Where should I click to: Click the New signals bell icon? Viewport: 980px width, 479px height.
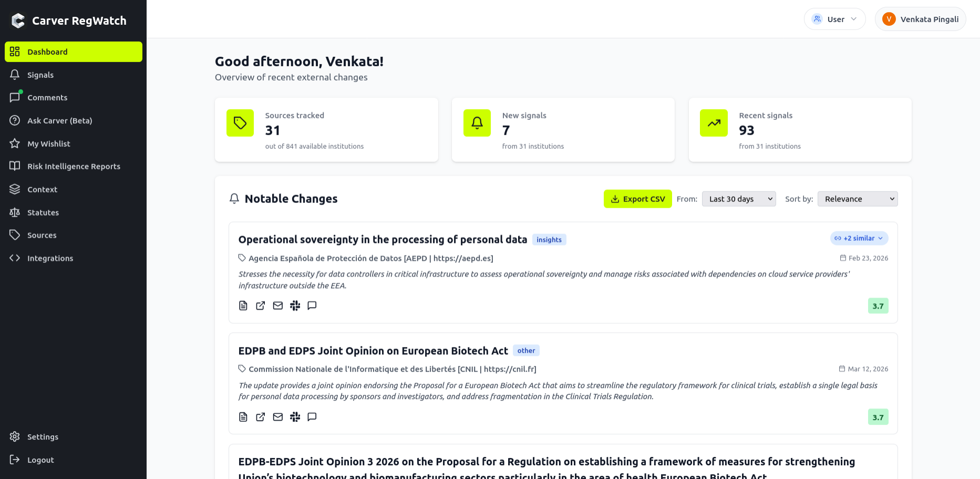coord(477,123)
